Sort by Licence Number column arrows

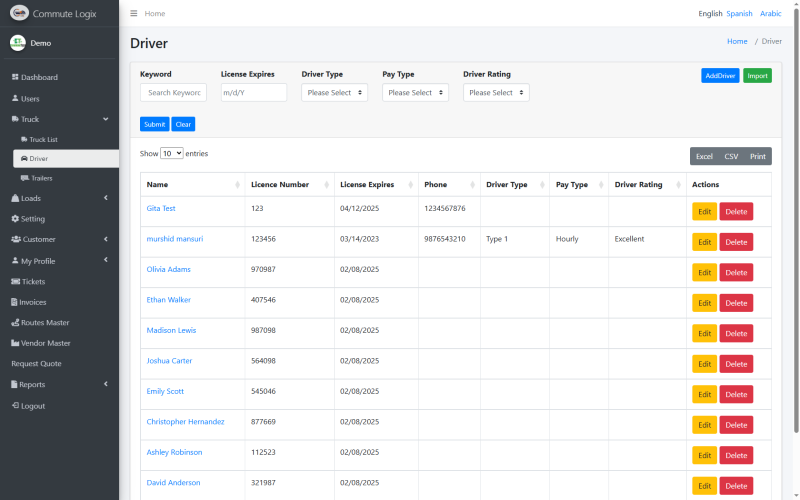[x=327, y=185]
